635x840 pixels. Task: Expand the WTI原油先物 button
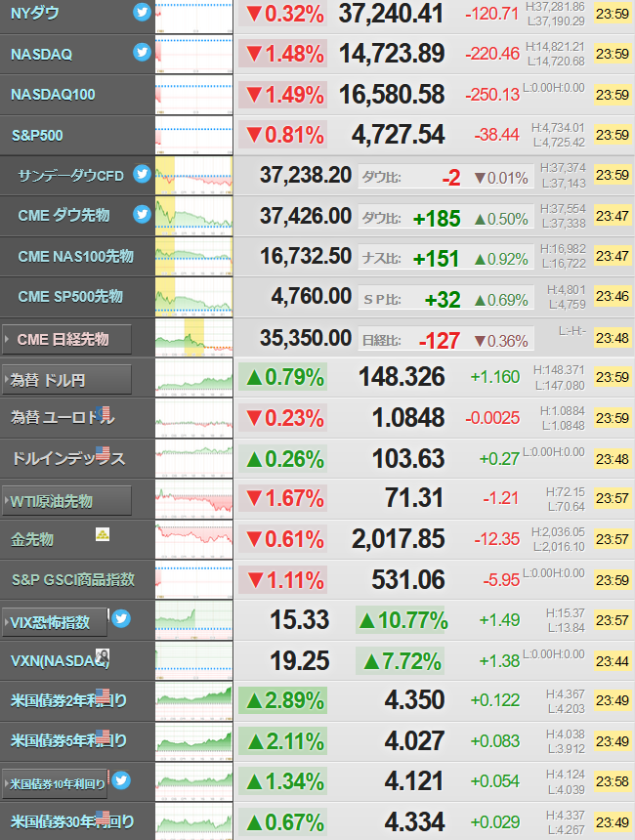click(67, 501)
